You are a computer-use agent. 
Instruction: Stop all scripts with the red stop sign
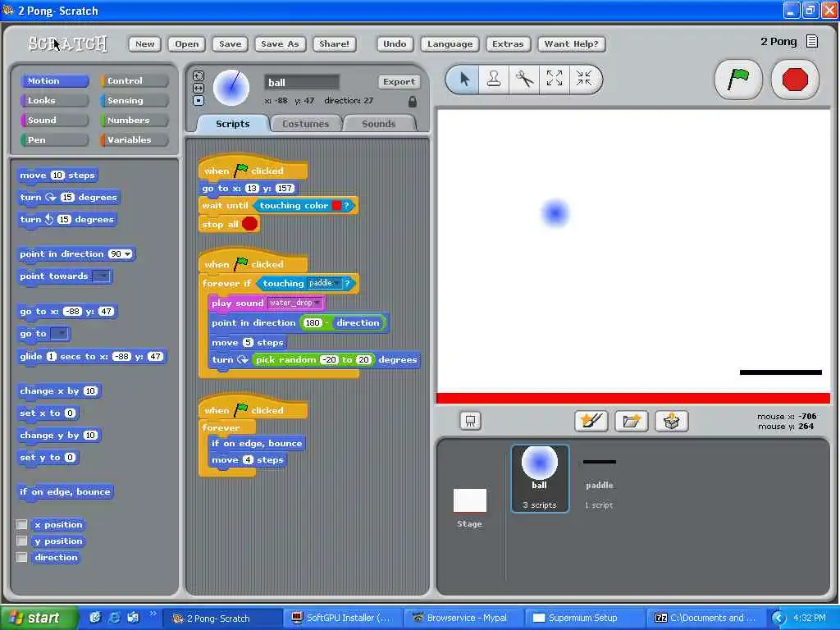pyautogui.click(x=794, y=80)
